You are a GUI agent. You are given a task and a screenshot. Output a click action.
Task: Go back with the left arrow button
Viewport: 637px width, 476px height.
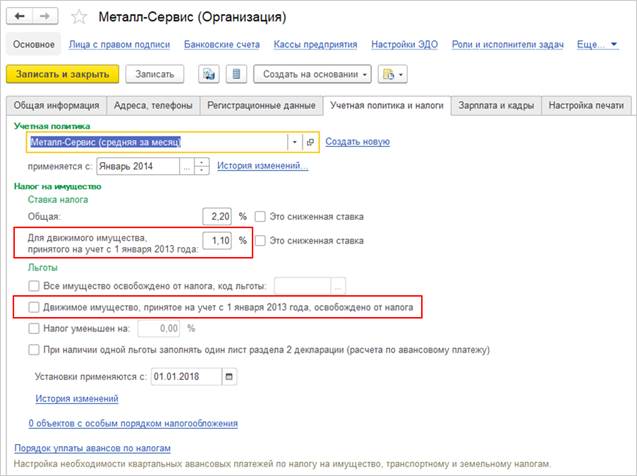(x=20, y=17)
